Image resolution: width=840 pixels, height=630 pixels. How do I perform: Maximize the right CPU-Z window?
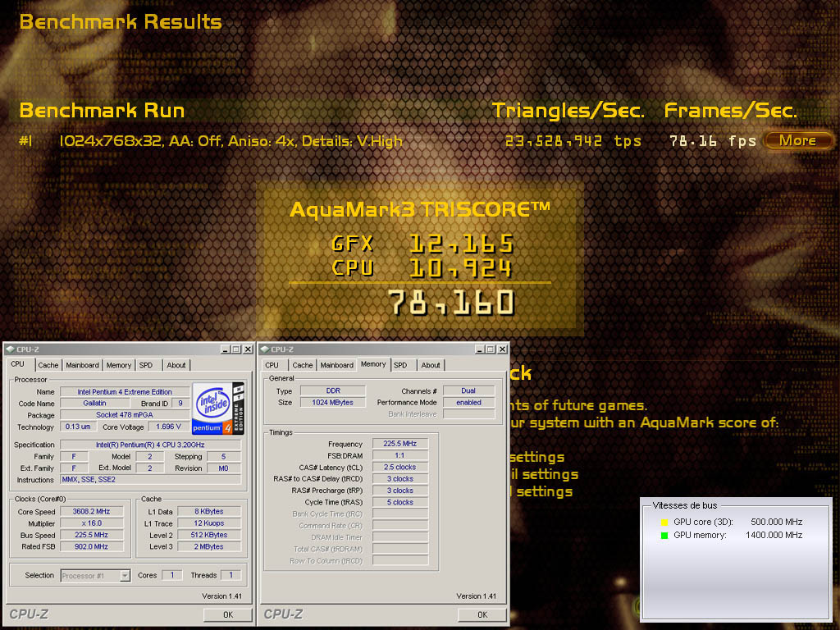click(x=491, y=349)
